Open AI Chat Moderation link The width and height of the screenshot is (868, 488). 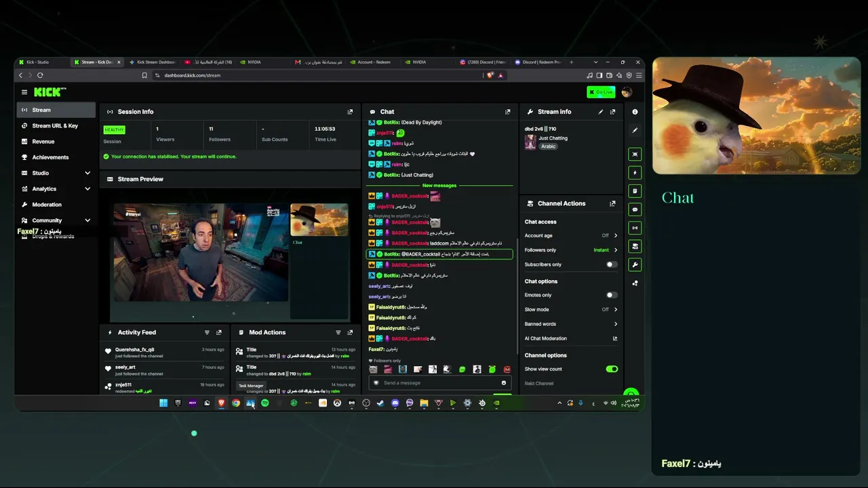click(x=571, y=339)
